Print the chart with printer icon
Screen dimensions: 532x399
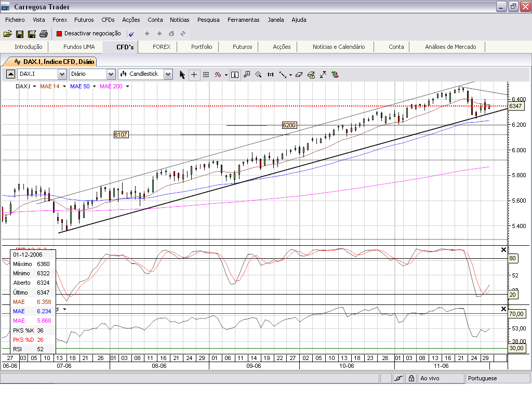point(44,34)
